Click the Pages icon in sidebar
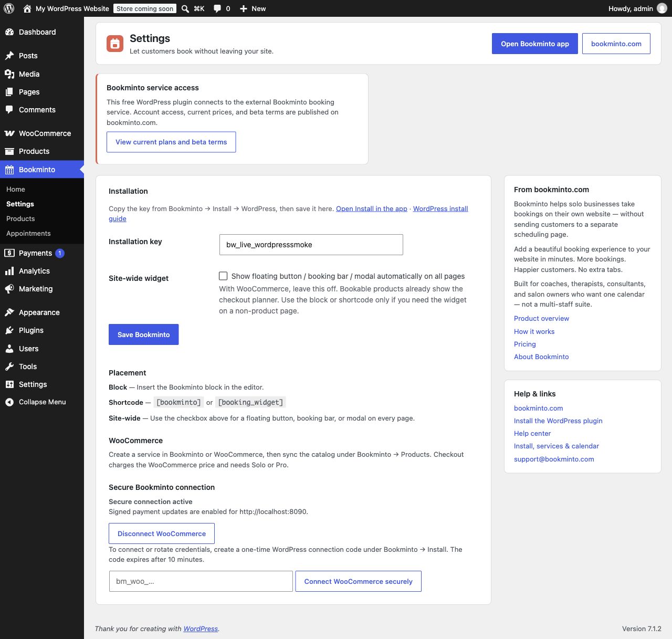672x639 pixels. [9, 92]
